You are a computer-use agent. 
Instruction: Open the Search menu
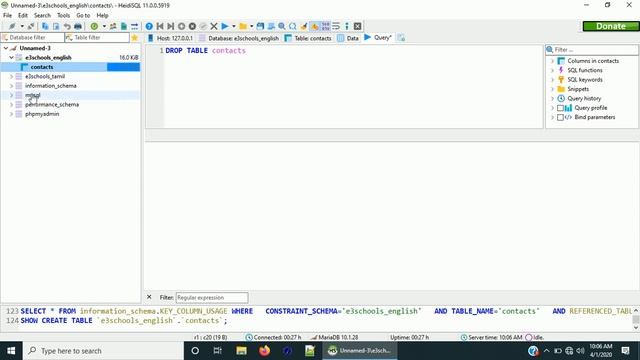click(x=42, y=16)
